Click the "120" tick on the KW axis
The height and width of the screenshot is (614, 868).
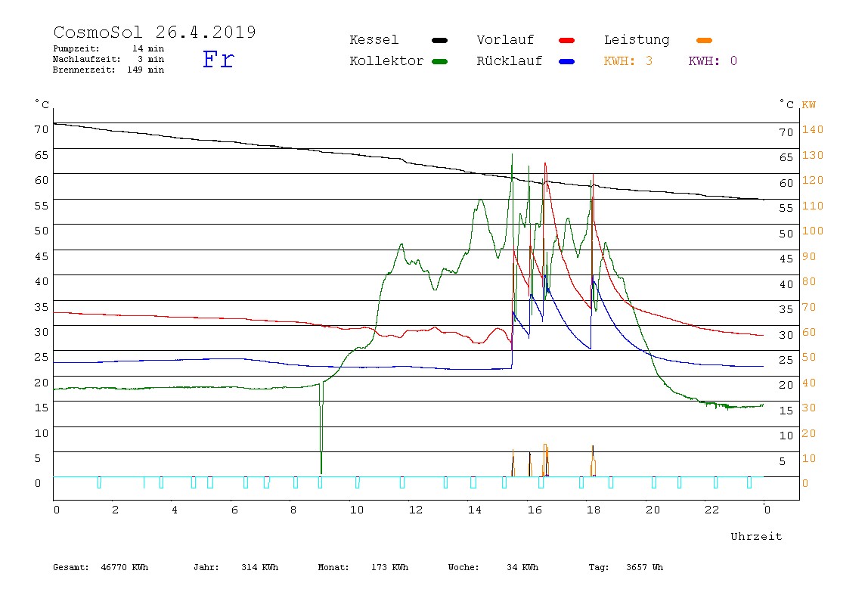click(813, 180)
